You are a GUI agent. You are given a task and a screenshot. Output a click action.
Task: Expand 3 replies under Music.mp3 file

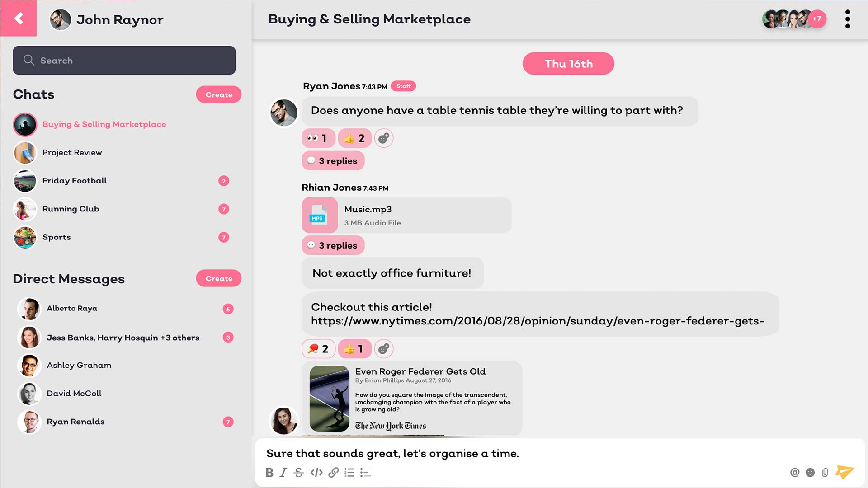tap(333, 245)
